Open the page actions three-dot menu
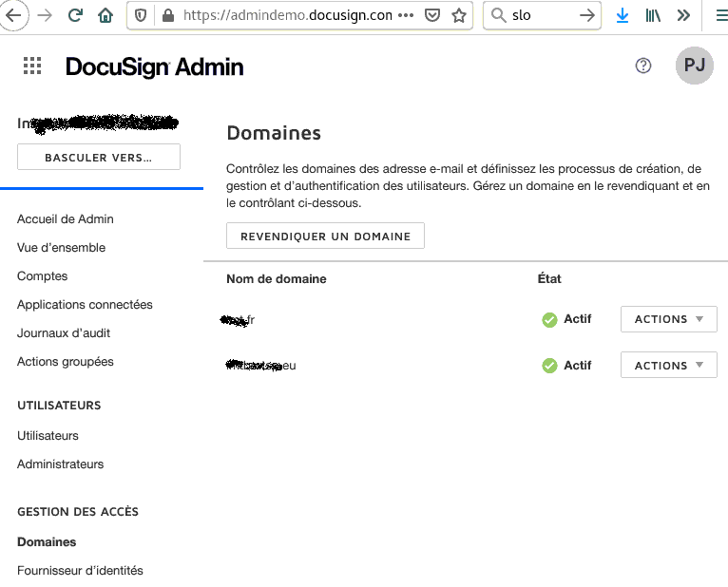 coord(406,15)
